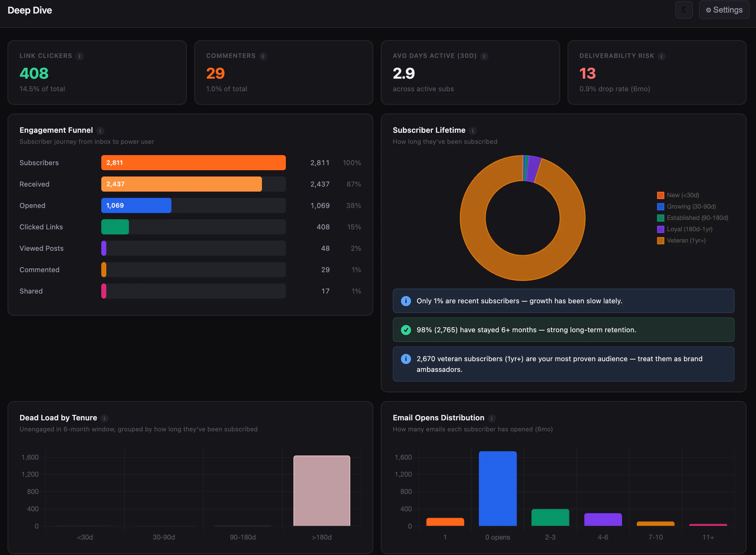
Task: Click the 87% value in Received row
Action: point(353,184)
